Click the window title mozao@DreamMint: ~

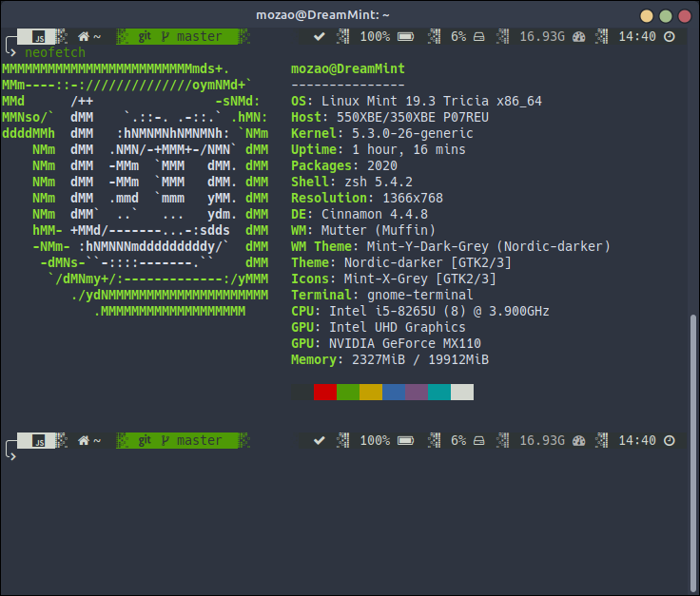(322, 15)
